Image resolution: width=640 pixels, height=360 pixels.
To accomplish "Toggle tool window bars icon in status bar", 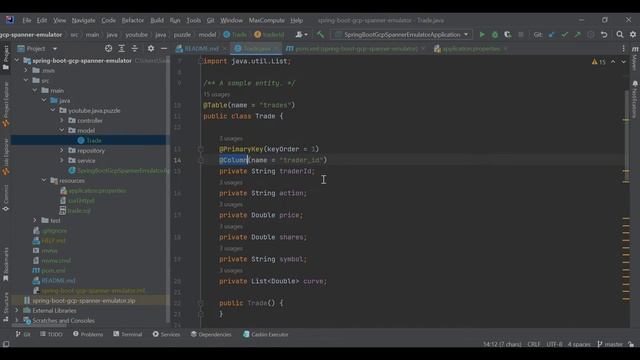I will [x=6, y=344].
